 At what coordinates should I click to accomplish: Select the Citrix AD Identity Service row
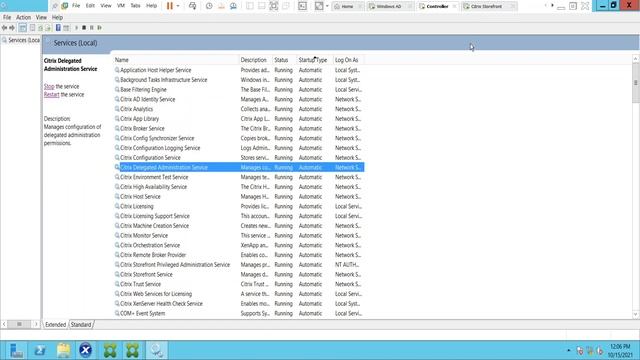(239, 100)
